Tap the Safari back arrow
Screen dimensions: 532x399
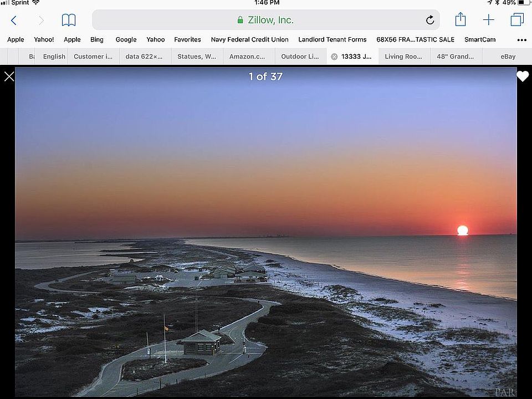coord(14,21)
